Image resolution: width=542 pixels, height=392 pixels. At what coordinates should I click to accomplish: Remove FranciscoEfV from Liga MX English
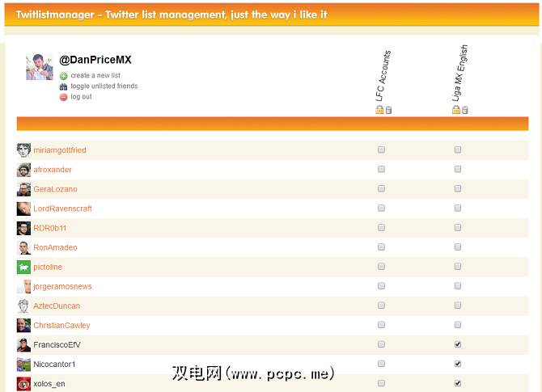pos(458,344)
